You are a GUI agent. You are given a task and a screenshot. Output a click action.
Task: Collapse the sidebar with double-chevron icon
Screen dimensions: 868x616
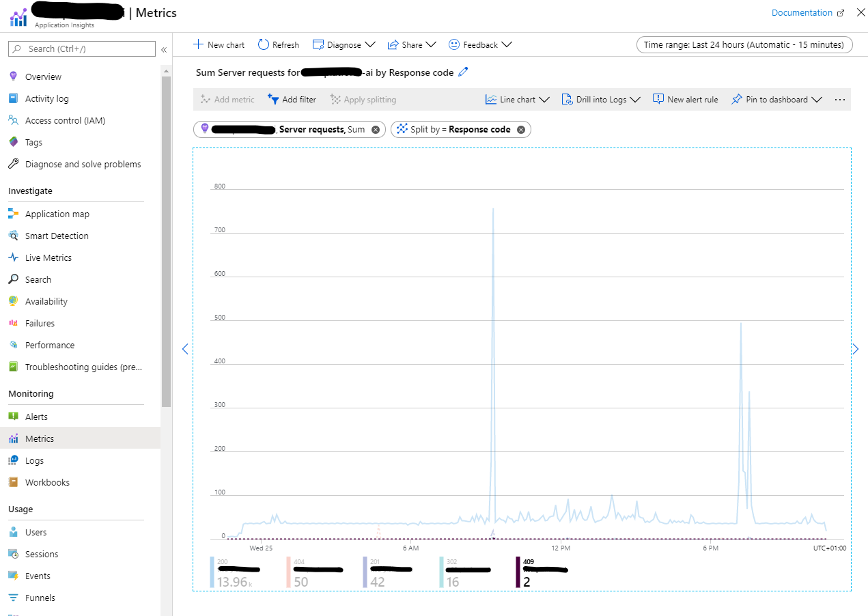(164, 49)
